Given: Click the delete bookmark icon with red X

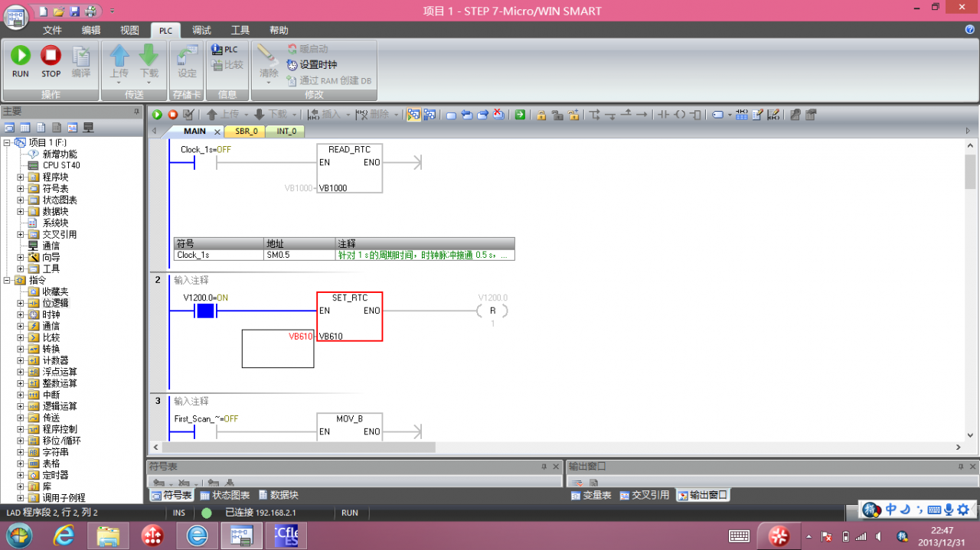Looking at the screenshot, I should coord(498,115).
